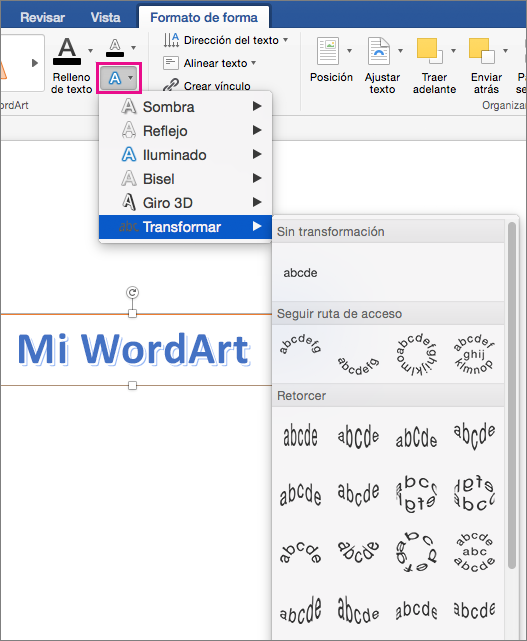The image size is (527, 641).
Task: Open the Iluminado submenu
Action: point(185,155)
